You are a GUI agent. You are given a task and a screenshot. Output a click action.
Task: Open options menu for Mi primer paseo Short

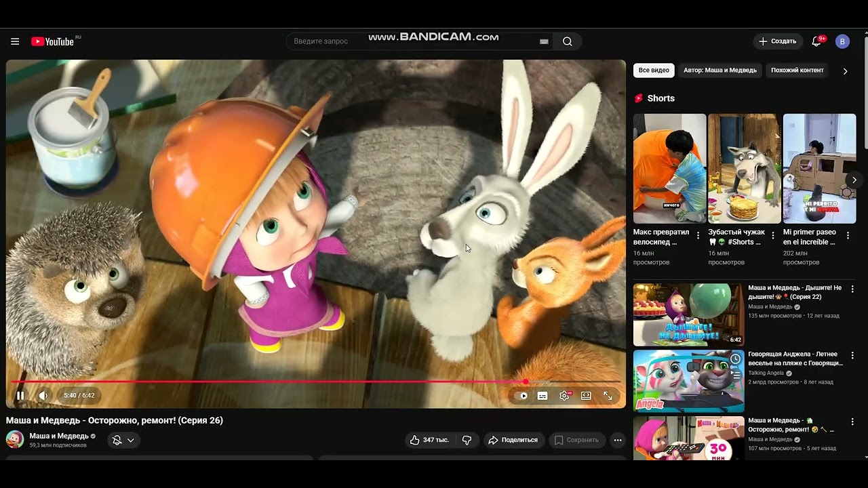point(848,236)
